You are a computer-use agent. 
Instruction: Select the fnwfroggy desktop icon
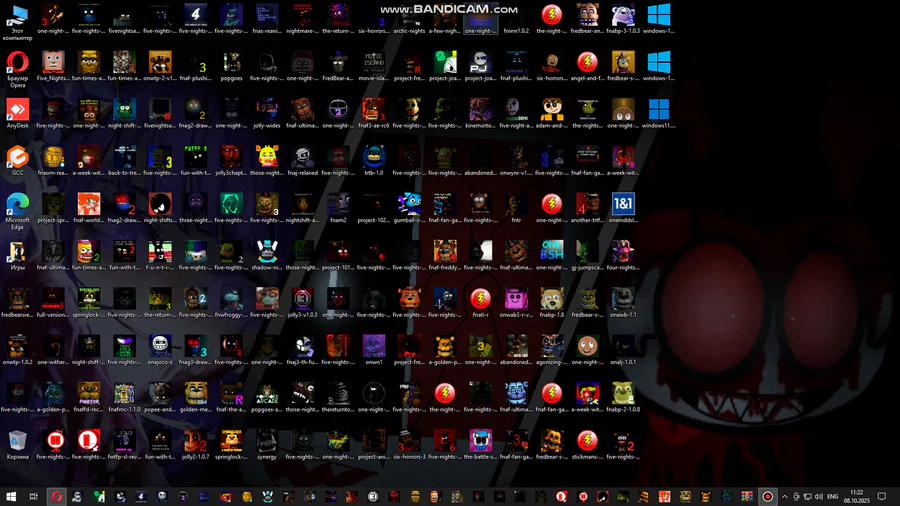231,302
